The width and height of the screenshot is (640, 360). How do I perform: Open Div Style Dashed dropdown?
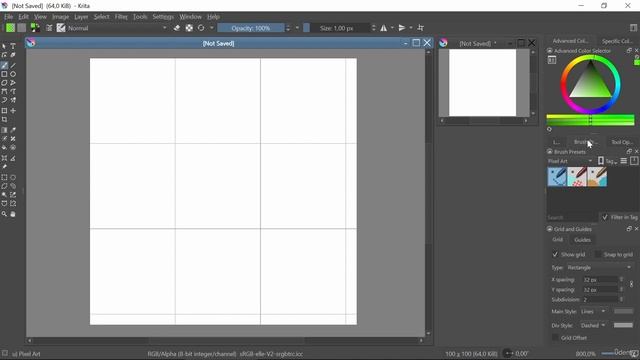[593, 325]
